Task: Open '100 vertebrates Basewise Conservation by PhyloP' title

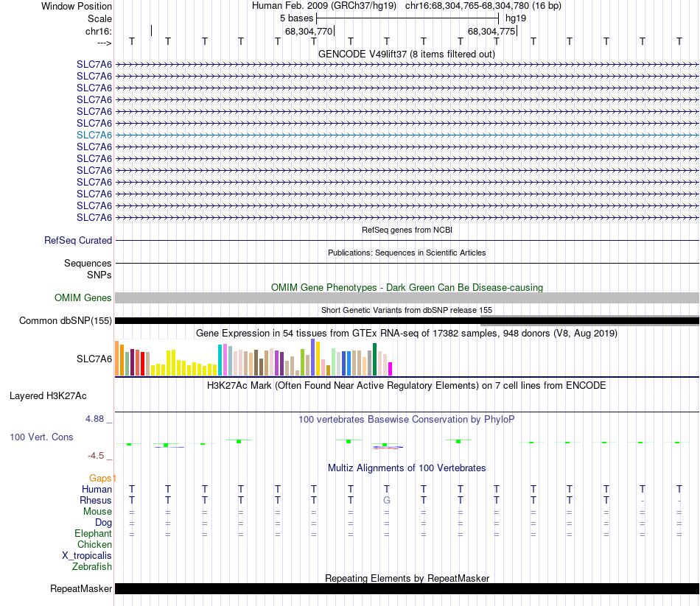Action: [x=407, y=420]
